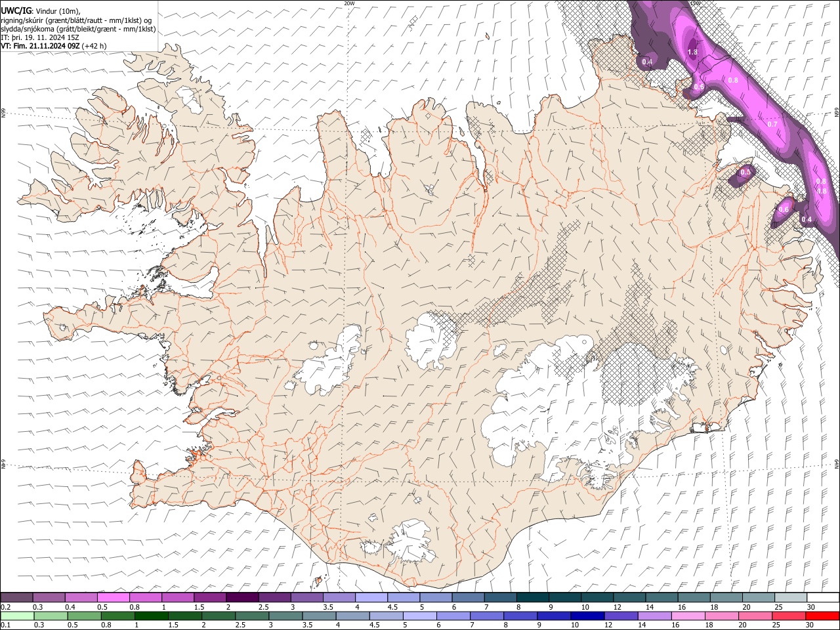Click the VT: Fim. 21.11.2024 09Z (+42 h) line
This screenshot has height=630, width=840.
click(54, 46)
